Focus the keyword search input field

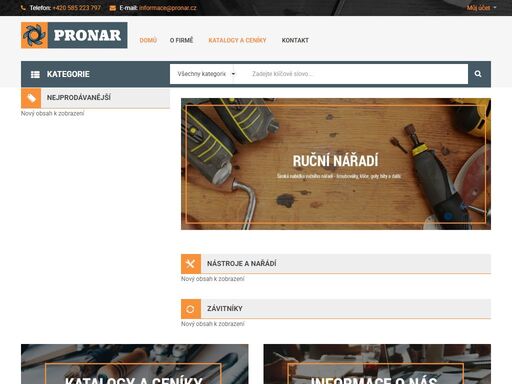[x=356, y=74]
